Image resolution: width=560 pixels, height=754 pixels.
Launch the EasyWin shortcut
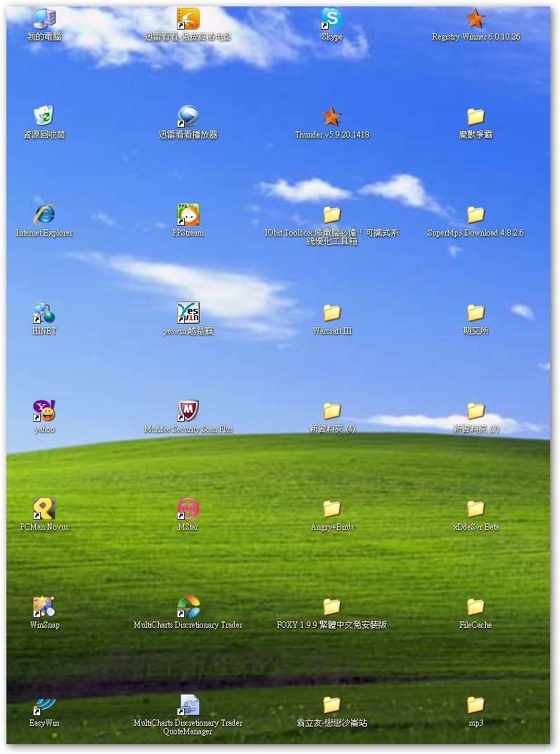[44, 706]
